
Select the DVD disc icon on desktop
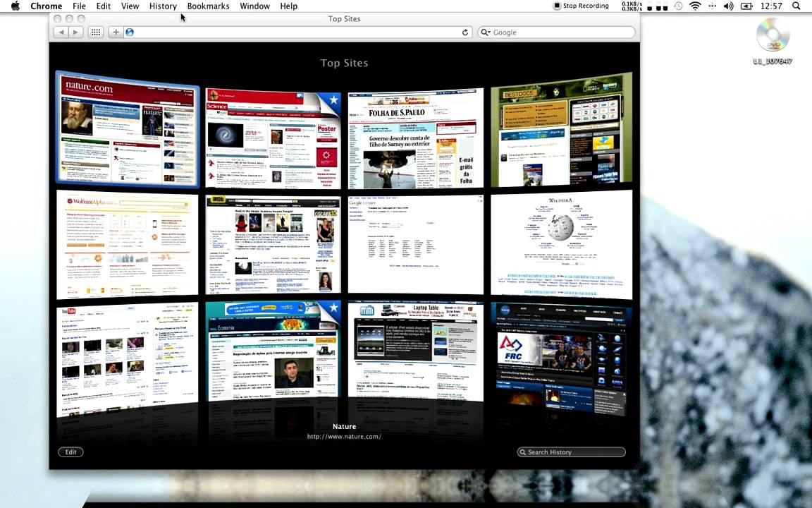pyautogui.click(x=773, y=35)
